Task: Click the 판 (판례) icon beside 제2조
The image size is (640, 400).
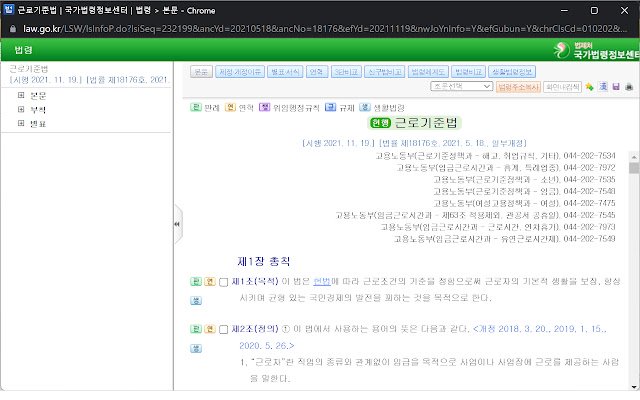Action: point(196,329)
